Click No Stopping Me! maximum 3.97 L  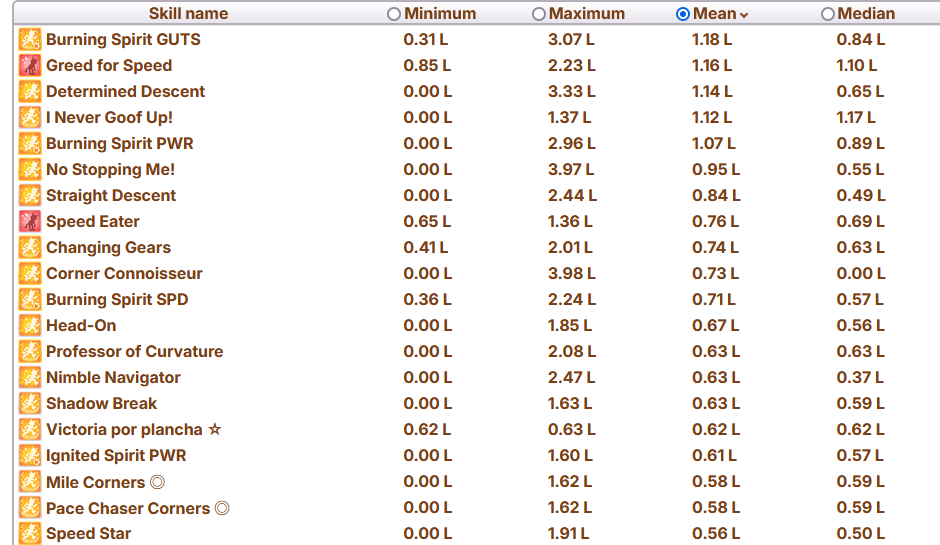(571, 170)
